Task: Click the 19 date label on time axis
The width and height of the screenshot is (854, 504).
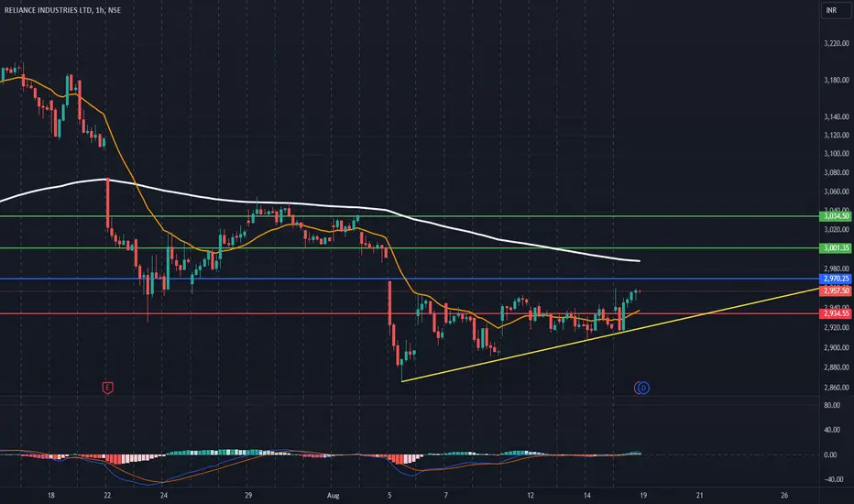Action: 643,495
